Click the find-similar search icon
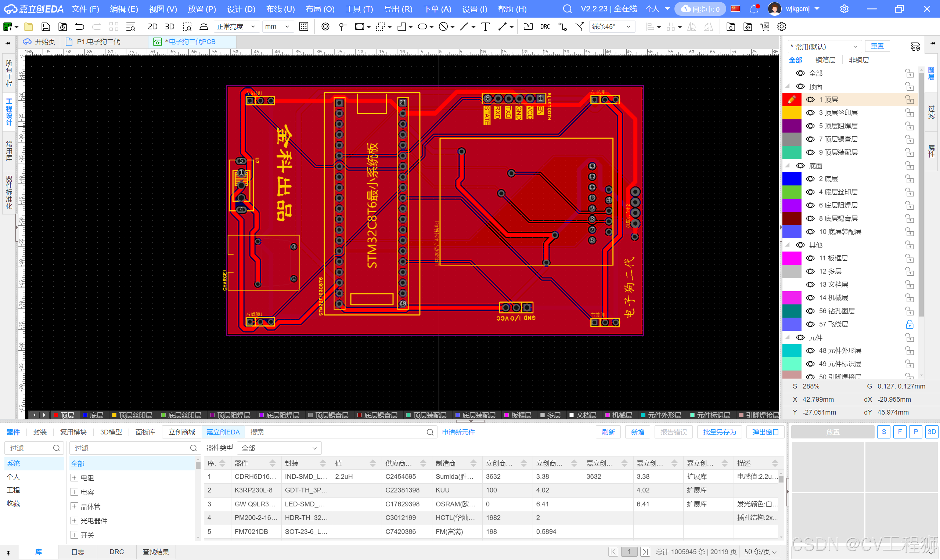Viewport: 940px width, 560px height. point(130,27)
